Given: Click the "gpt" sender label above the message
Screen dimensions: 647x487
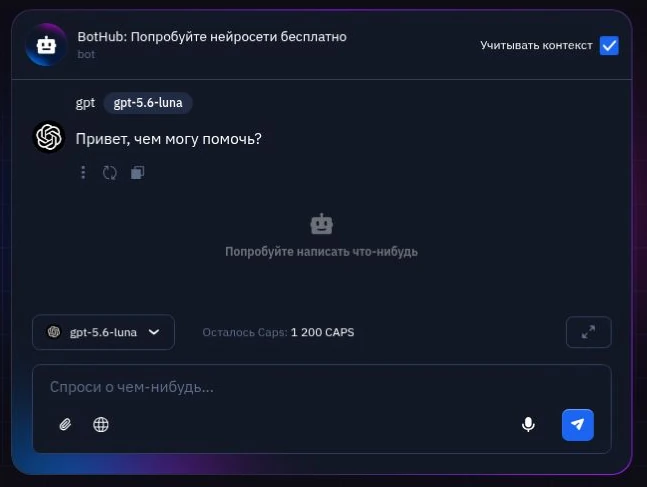Looking at the screenshot, I should click(x=85, y=103).
